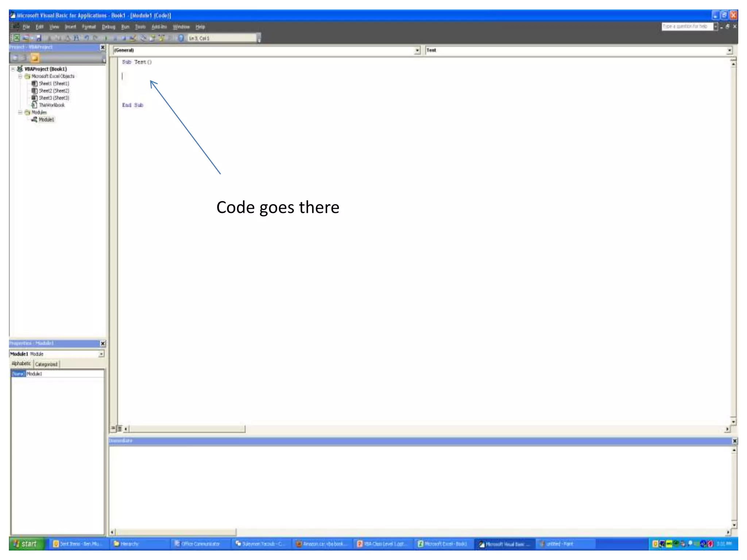
Task: Open Properties Window via toolbar icon
Action: point(152,38)
